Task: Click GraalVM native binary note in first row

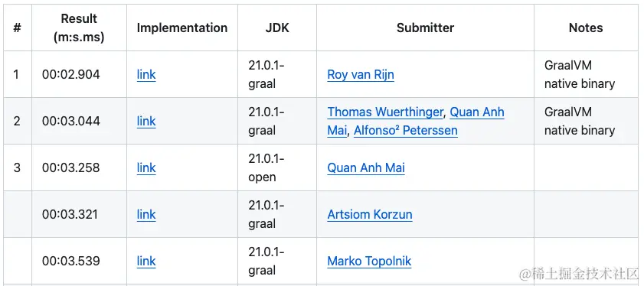Action: click(580, 75)
